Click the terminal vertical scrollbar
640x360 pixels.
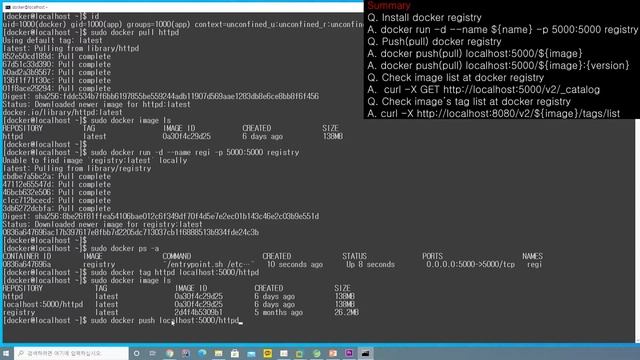point(637,231)
